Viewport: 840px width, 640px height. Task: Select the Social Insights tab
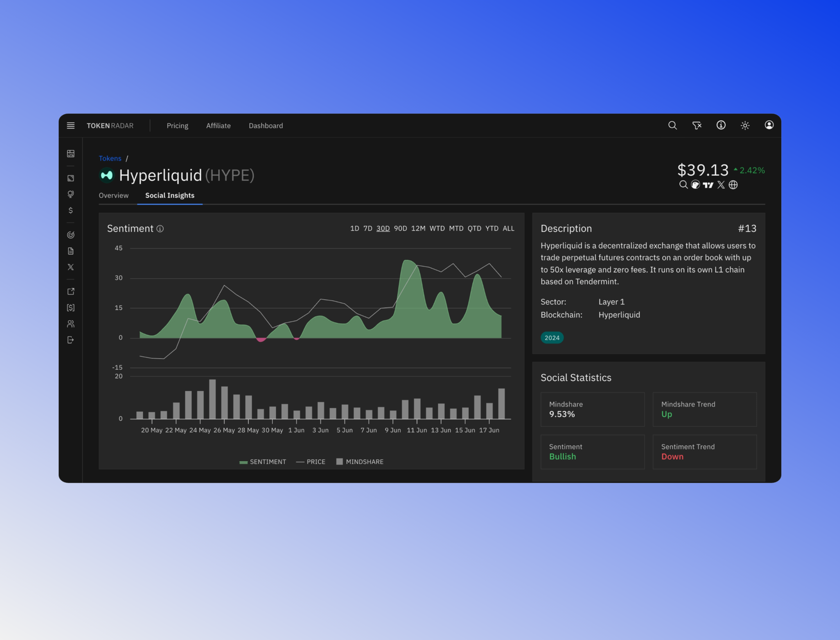(170, 195)
